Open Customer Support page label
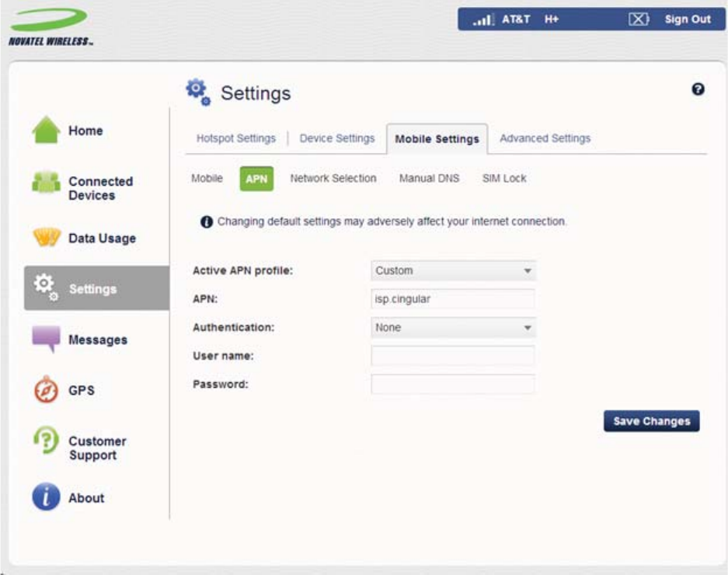728x575 pixels. [x=97, y=448]
